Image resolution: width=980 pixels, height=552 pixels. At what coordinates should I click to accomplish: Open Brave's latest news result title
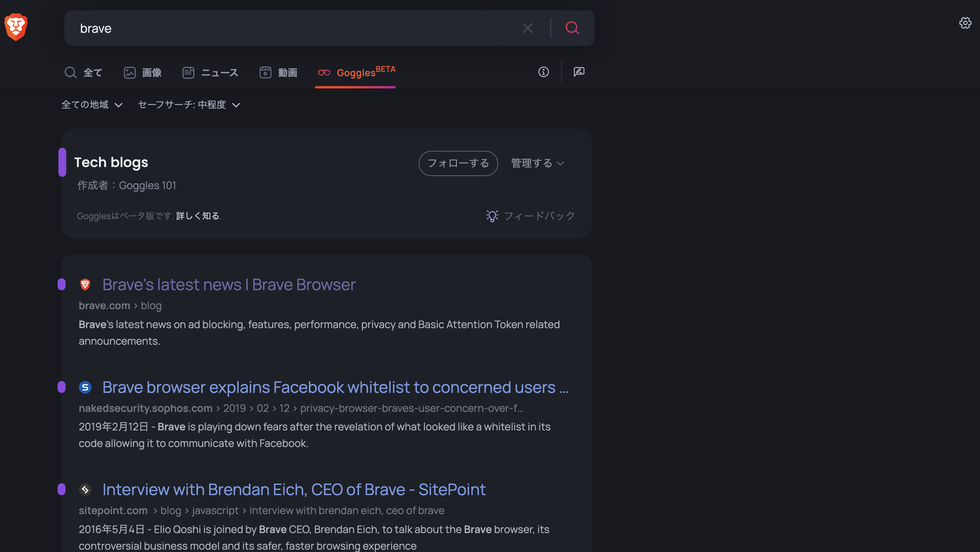pyautogui.click(x=229, y=285)
